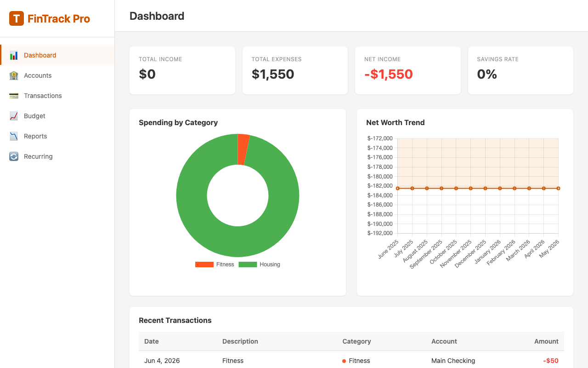Click the Accounts bank icon
Viewport: 588px width, 368px height.
14,75
